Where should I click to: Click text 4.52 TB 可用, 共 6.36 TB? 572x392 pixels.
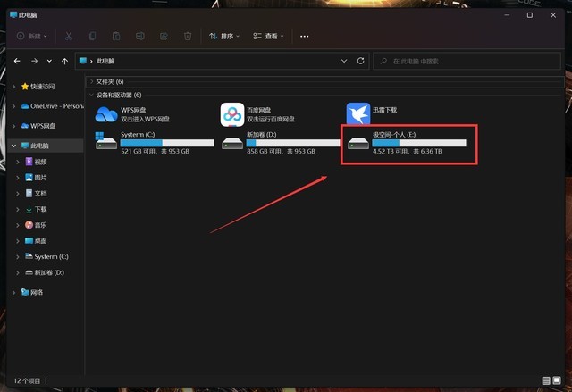coord(408,151)
